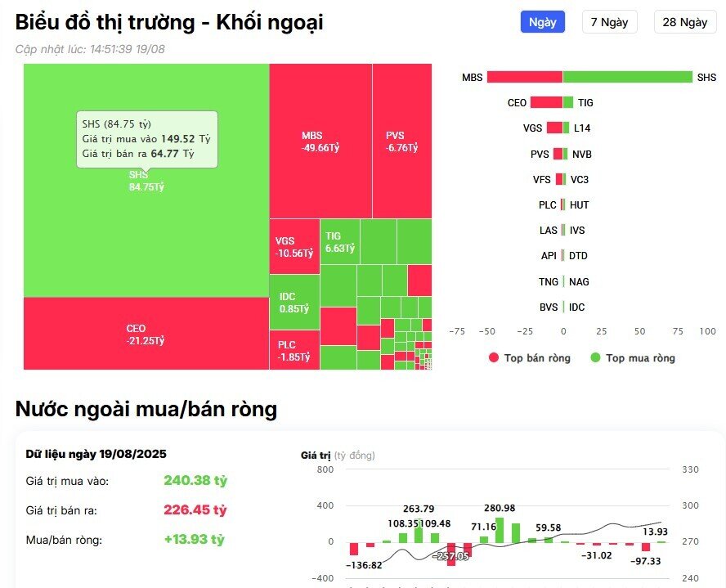Click the PLC cell in the treemap
This screenshot has width=726, height=588.
tap(293, 348)
